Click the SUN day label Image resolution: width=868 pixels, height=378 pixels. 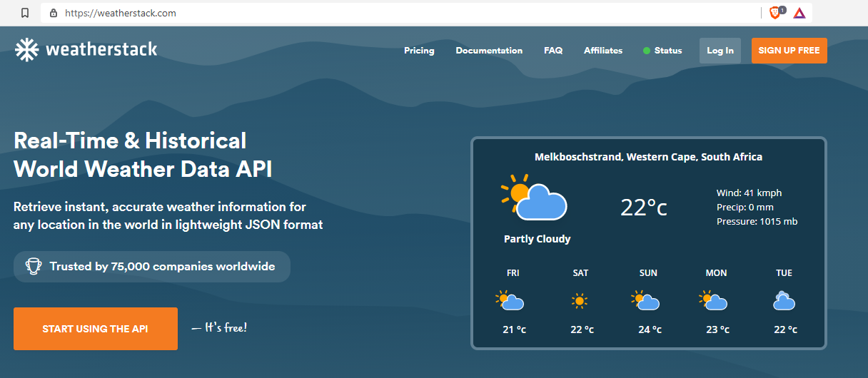coord(648,273)
